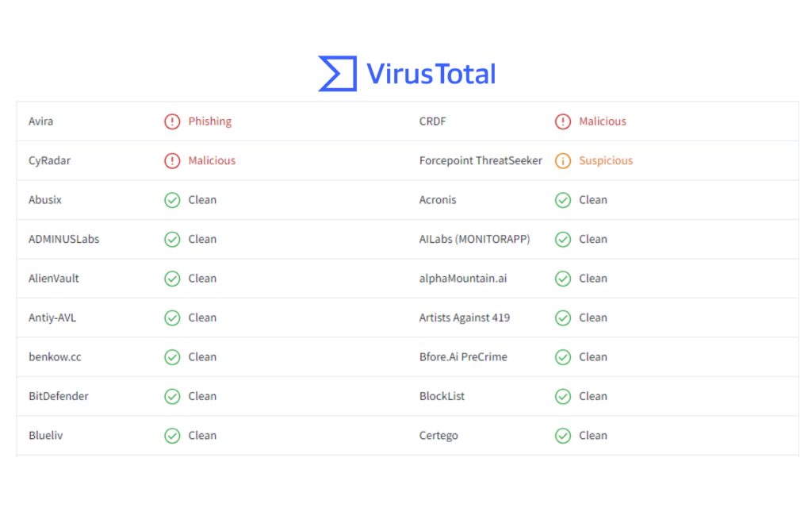Click the VirusTotal sigma logo icon
The height and width of the screenshot is (508, 812).
[338, 74]
